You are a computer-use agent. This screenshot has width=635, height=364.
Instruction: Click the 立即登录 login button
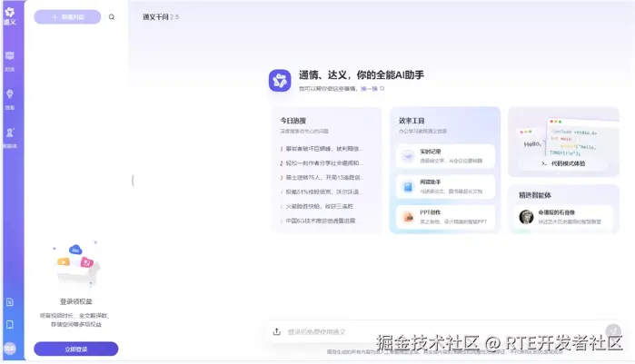tap(76, 349)
